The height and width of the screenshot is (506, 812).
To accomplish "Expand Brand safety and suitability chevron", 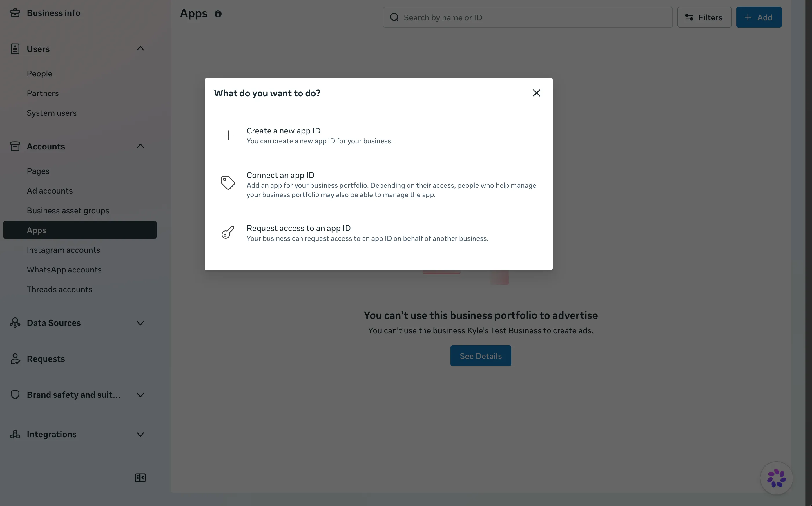I will [x=140, y=395].
